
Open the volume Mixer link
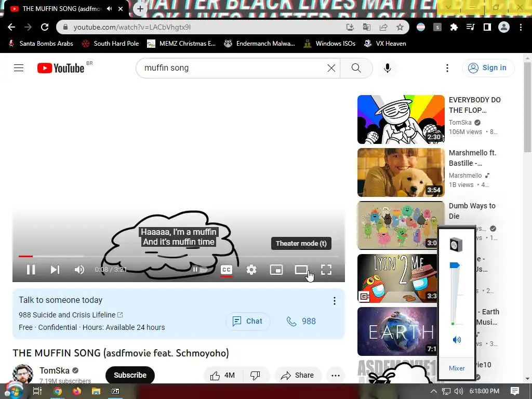pos(457,368)
